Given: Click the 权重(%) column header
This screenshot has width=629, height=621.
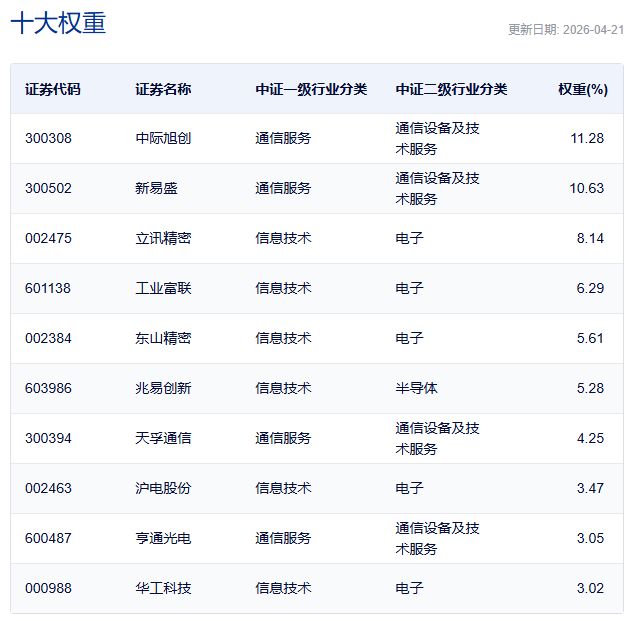Looking at the screenshot, I should pos(582,89).
